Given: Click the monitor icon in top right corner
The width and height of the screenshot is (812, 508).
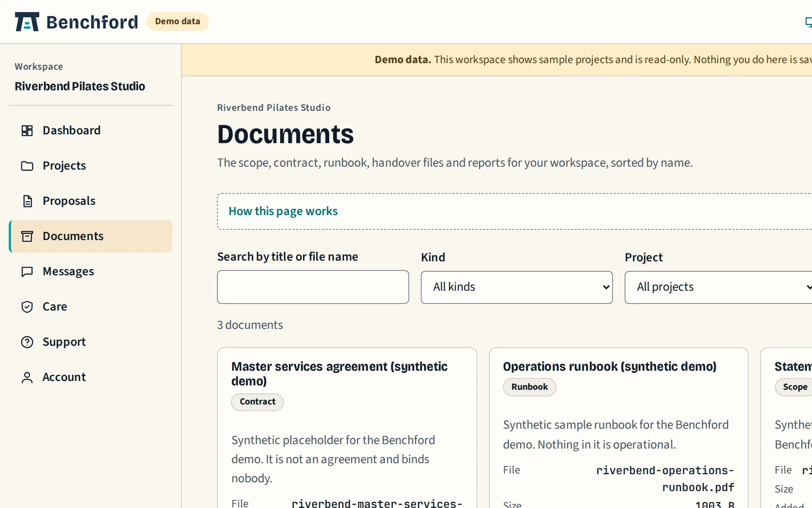Looking at the screenshot, I should (x=808, y=22).
